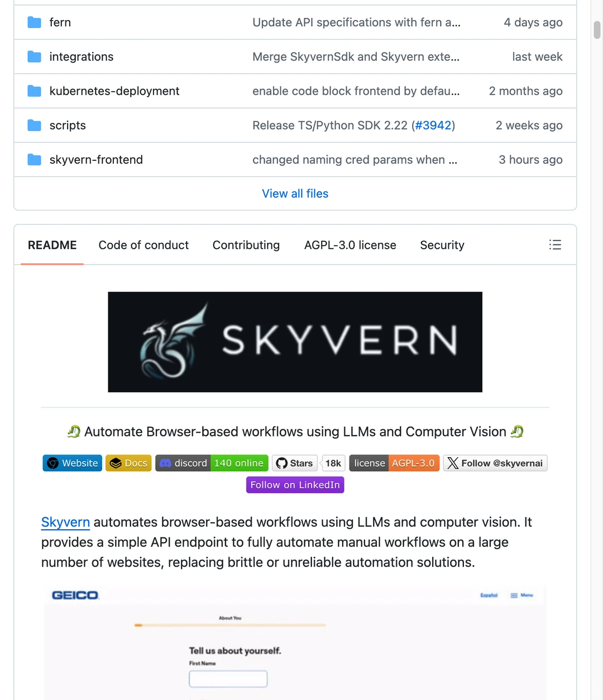
Task: Open commit 'enable code block frontend by defau...'
Action: [x=356, y=91]
